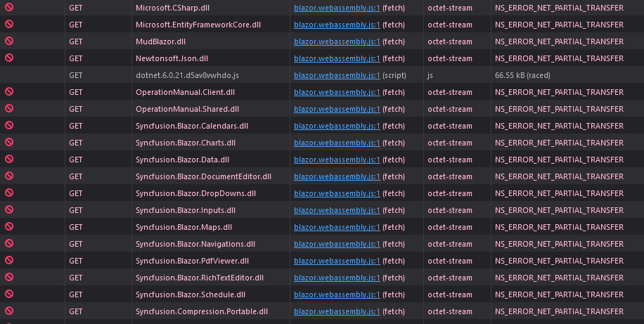This screenshot has width=644, height=324.
Task: Open initiator link for dotnet.6.0.21 script
Action: (337, 75)
